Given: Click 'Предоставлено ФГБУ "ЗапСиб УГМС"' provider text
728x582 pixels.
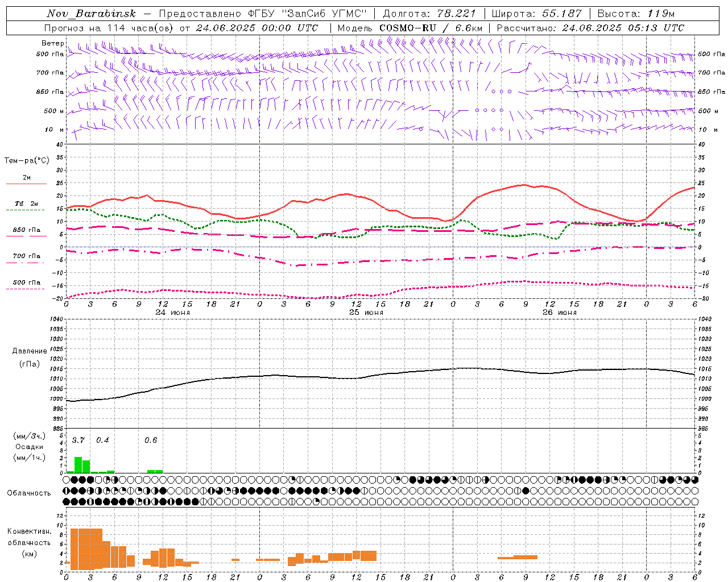Looking at the screenshot, I should pos(263,14).
